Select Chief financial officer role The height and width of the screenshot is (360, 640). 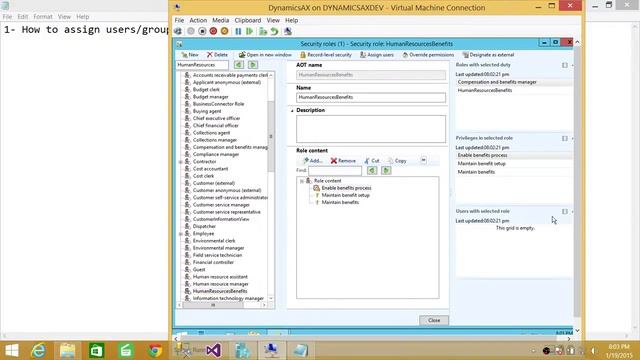coord(216,126)
